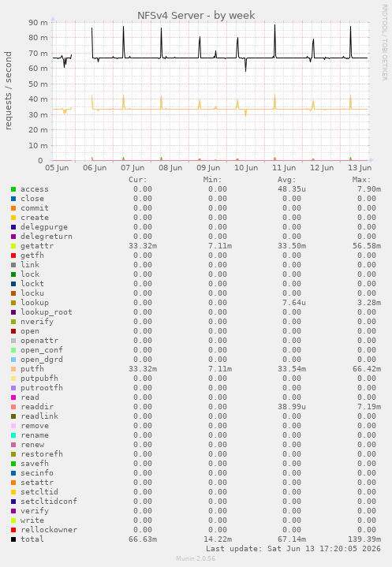392x567 pixels.
Task: Click the "Avg:" column header
Action: [287, 180]
